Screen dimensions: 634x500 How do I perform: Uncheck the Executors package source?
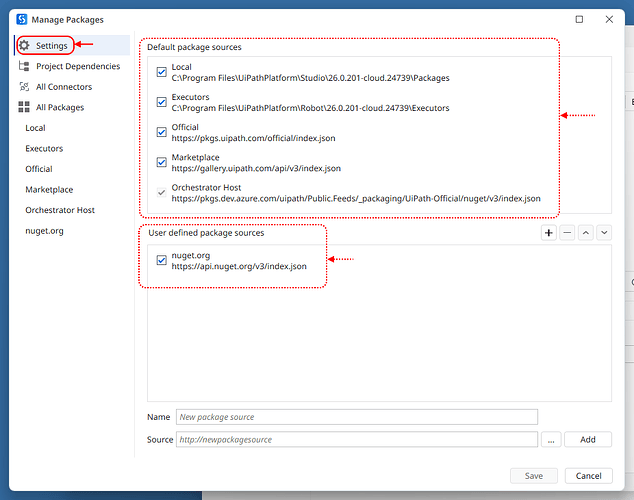(161, 102)
